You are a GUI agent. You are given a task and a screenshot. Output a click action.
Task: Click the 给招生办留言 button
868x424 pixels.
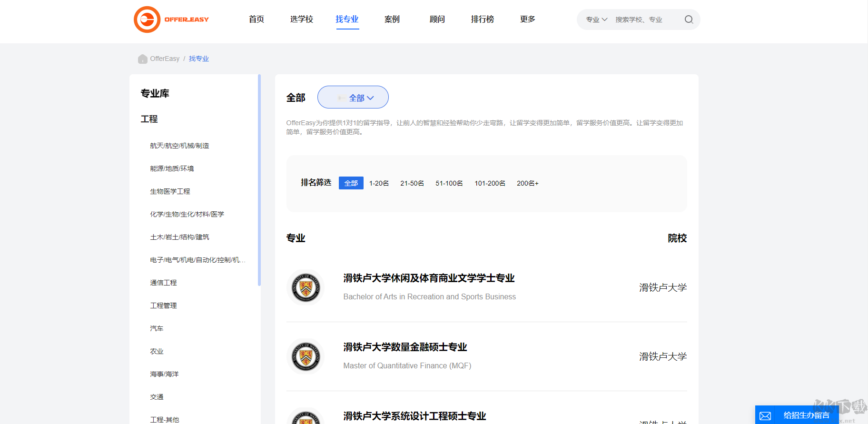coord(806,415)
